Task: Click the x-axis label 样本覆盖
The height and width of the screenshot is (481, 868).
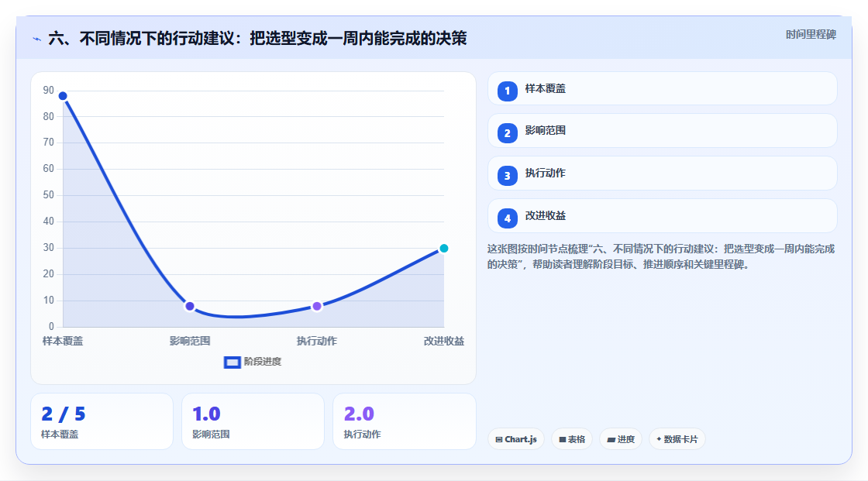Action: click(63, 341)
